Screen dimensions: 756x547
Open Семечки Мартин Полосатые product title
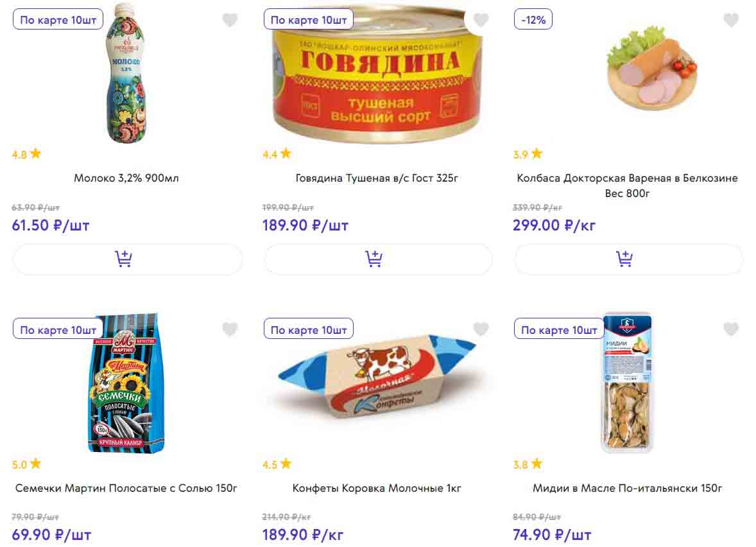tap(126, 488)
